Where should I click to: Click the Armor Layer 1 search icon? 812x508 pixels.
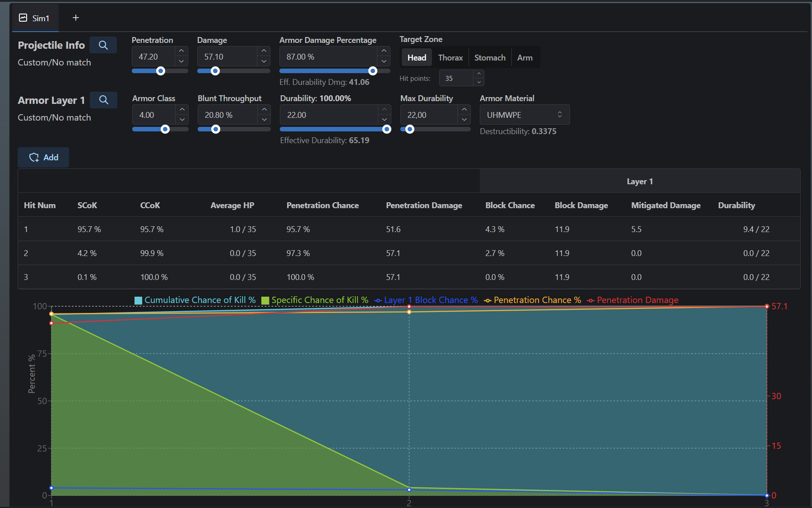(103, 100)
